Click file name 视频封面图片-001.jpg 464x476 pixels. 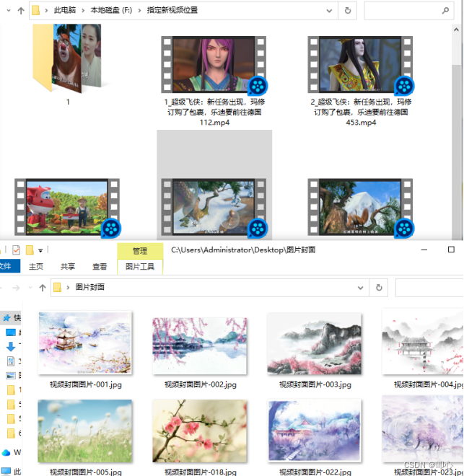pyautogui.click(x=86, y=384)
